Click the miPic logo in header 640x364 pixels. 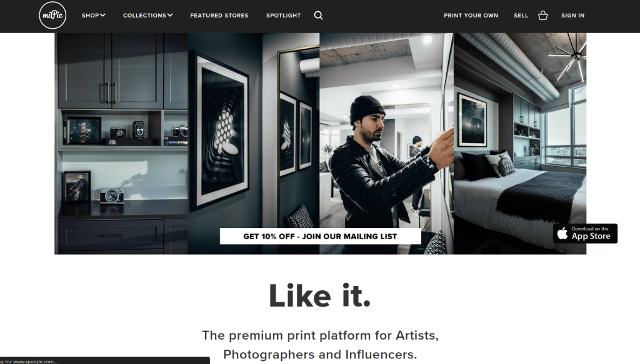click(52, 16)
